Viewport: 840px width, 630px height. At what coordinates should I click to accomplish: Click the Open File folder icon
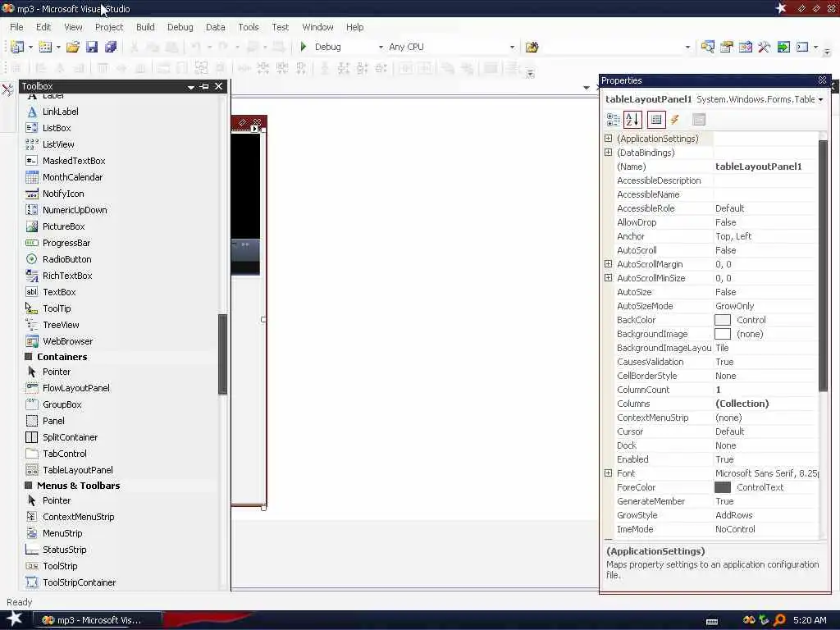(73, 47)
